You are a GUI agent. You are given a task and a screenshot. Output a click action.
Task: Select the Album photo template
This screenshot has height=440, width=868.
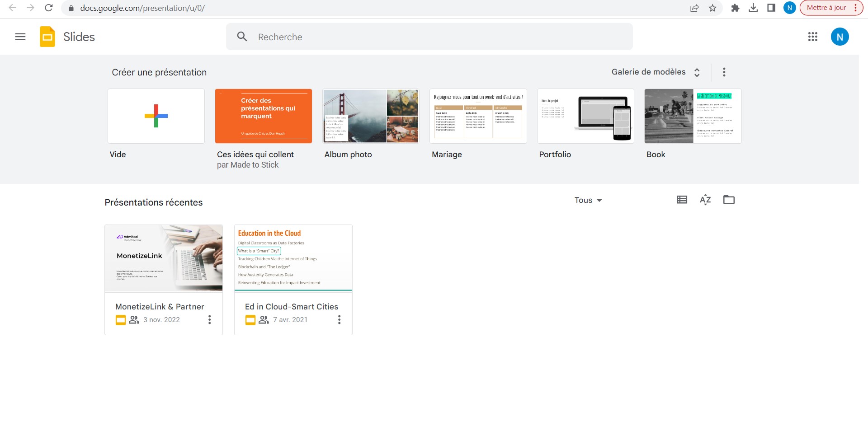click(371, 116)
